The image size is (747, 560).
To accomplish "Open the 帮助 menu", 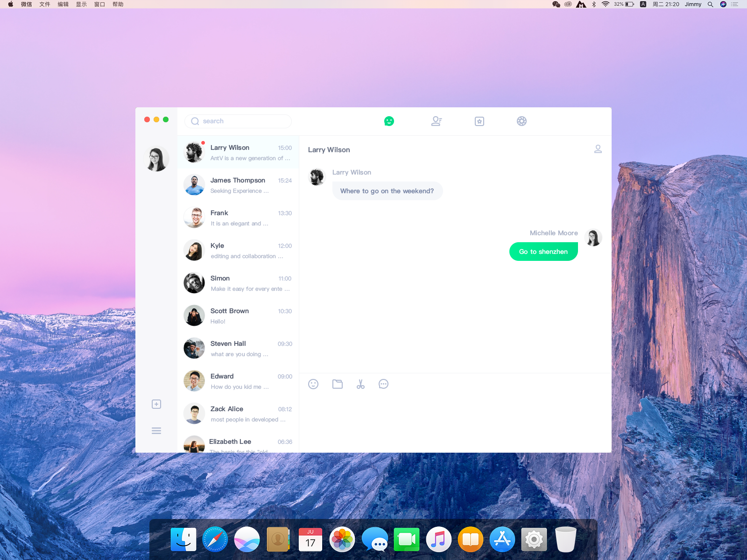I will coord(118,4).
